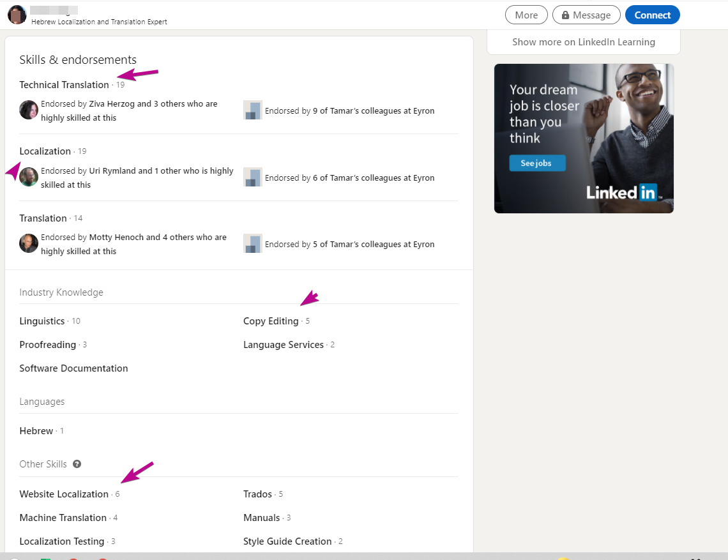Screen dimensions: 728x560
Task: Open the More options button
Action: tap(526, 15)
